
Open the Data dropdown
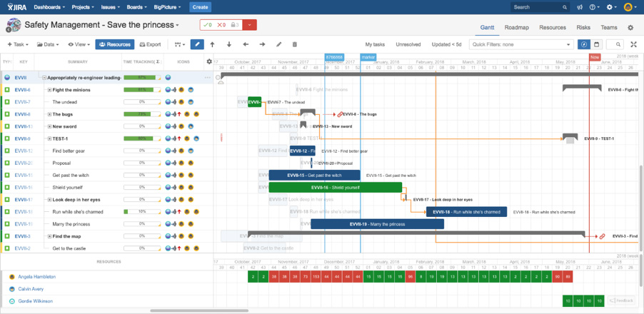pyautogui.click(x=48, y=44)
